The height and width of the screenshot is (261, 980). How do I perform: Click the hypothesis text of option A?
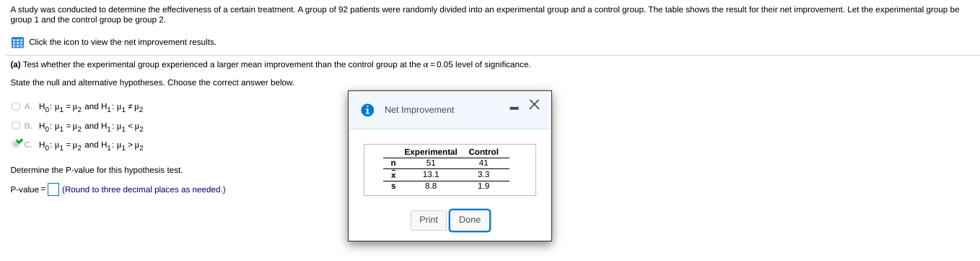coord(91,107)
